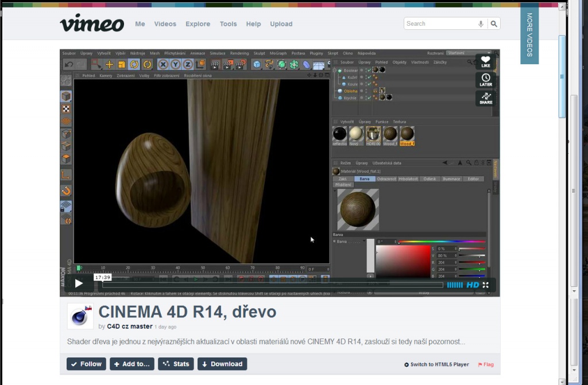Open the CINEMA 4D R14, dřevo title
Screen dimensions: 588x385
(187, 312)
